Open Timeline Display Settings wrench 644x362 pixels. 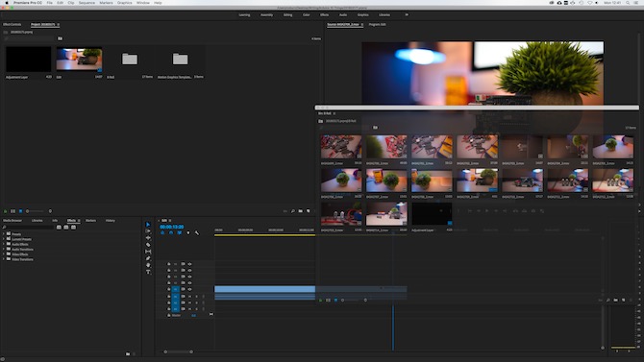point(197,232)
